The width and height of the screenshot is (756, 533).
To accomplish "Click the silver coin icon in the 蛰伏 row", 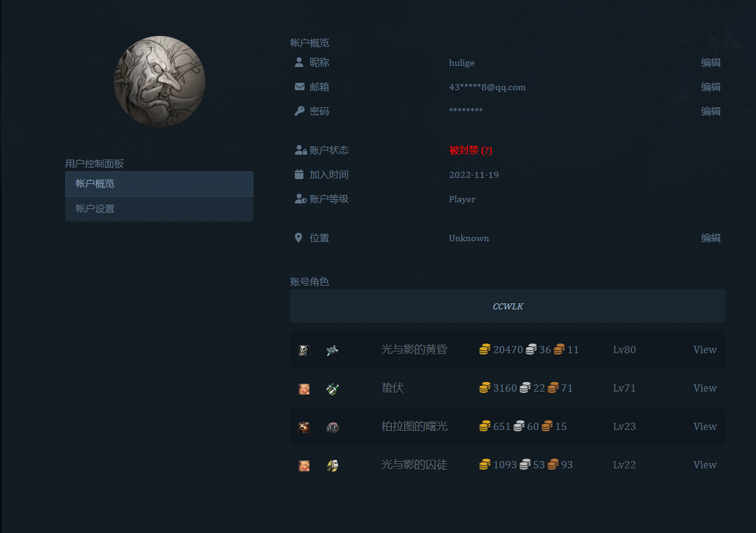I will (525, 388).
